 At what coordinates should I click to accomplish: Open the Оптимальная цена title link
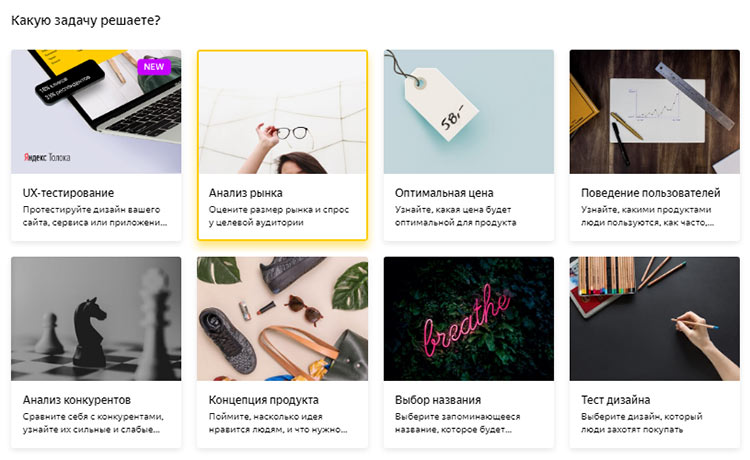click(x=444, y=192)
